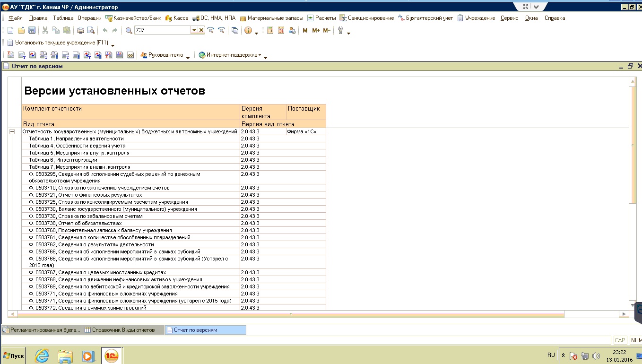
Task: Click the Cut scissors icon
Action: click(45, 30)
